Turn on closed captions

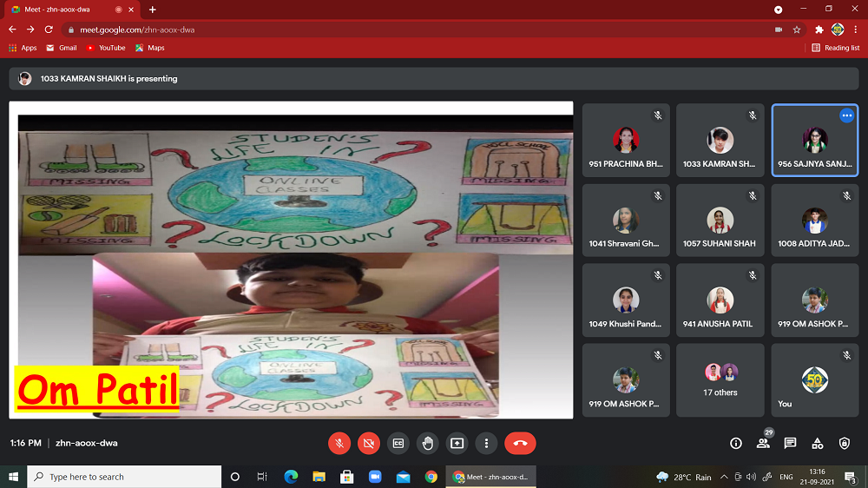398,443
